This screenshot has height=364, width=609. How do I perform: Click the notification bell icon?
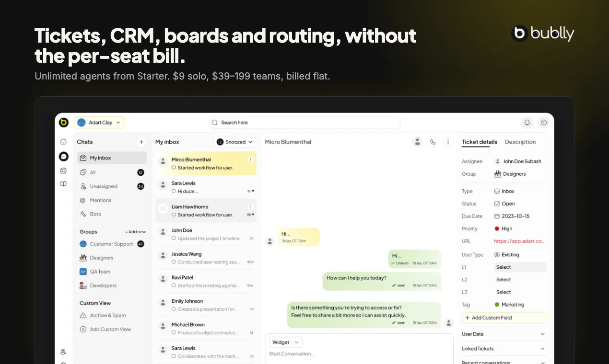[x=527, y=123]
